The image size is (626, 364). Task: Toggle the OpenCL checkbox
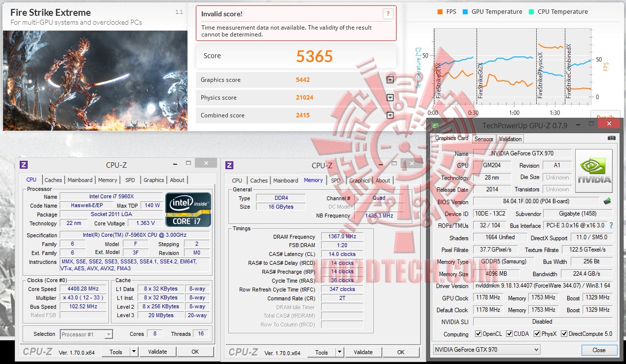478,334
